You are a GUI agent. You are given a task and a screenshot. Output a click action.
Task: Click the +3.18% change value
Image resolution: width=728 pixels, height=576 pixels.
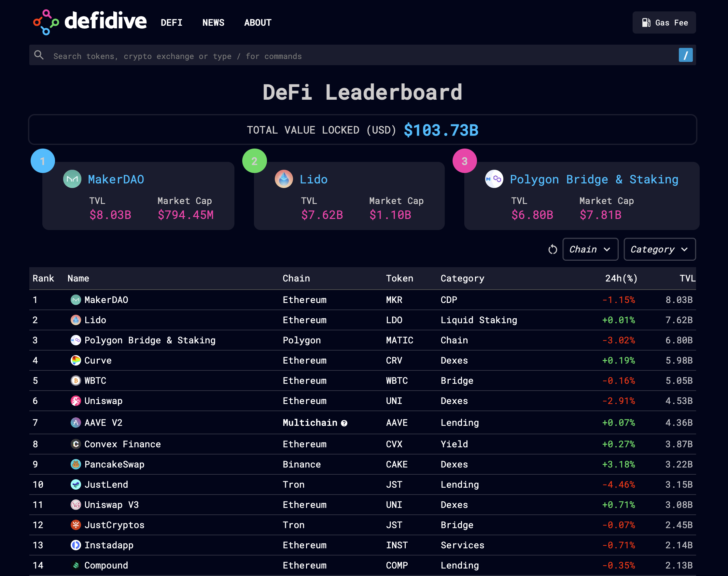[x=619, y=464]
